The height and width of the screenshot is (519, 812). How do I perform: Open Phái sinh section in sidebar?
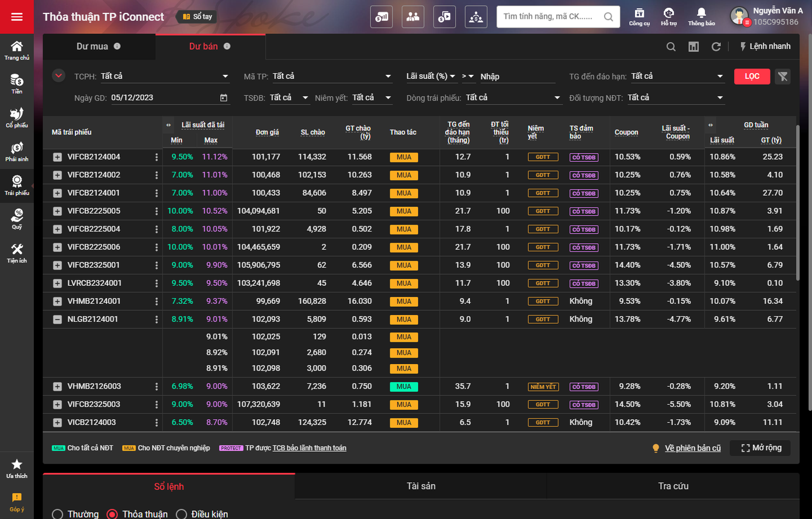pyautogui.click(x=17, y=151)
